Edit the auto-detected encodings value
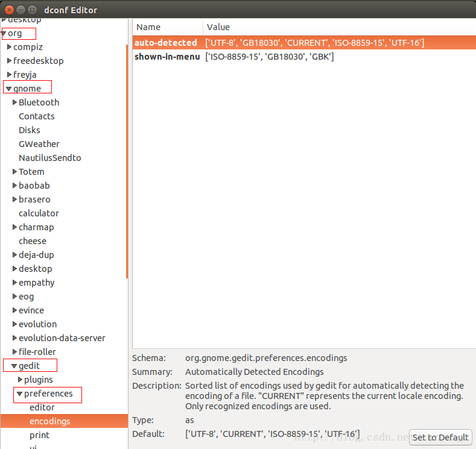This screenshot has width=476, height=449. (314, 43)
